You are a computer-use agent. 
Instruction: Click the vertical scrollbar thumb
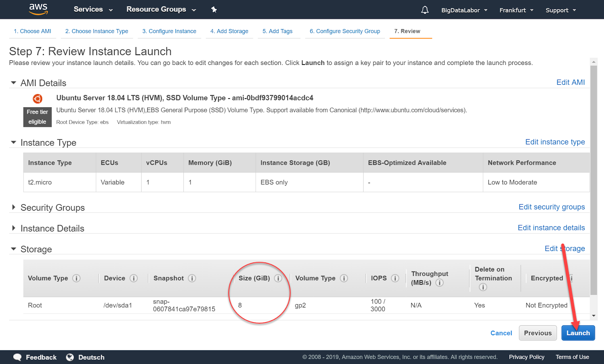594,180
